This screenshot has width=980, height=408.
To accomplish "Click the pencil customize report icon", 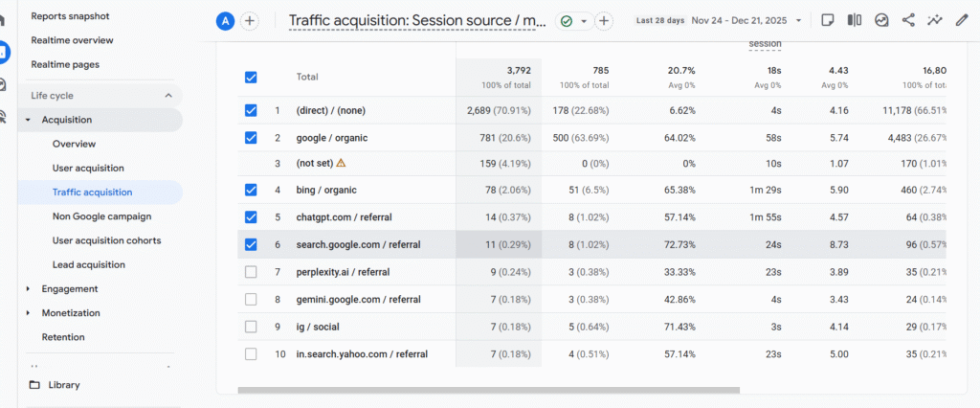I will click(x=962, y=20).
